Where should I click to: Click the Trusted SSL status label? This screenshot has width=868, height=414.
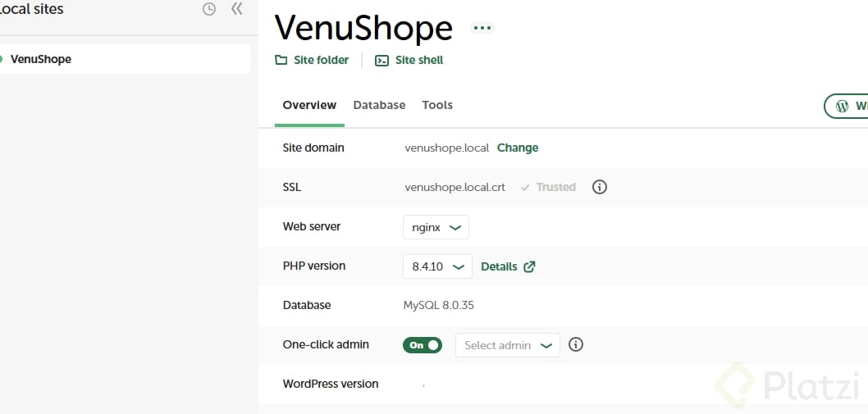coord(555,187)
